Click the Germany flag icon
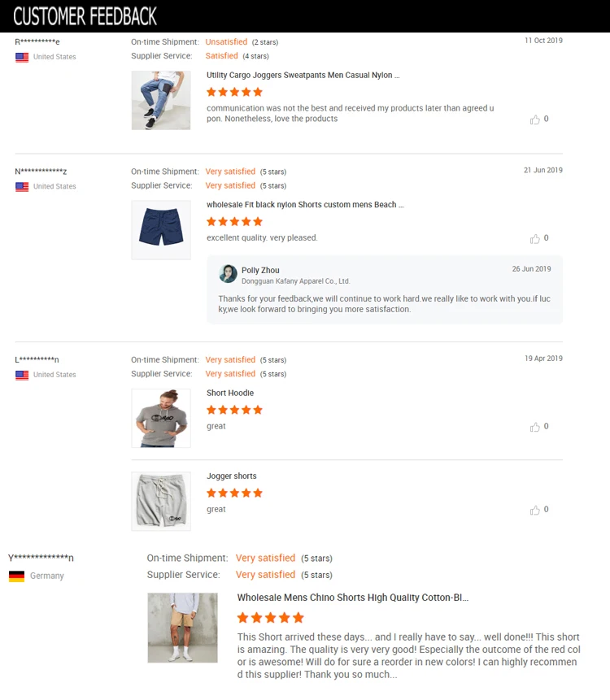 16,576
